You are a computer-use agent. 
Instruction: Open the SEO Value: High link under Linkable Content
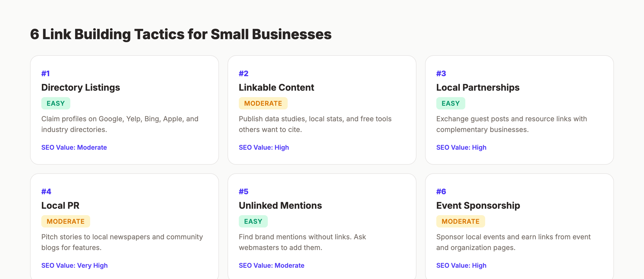tap(264, 147)
